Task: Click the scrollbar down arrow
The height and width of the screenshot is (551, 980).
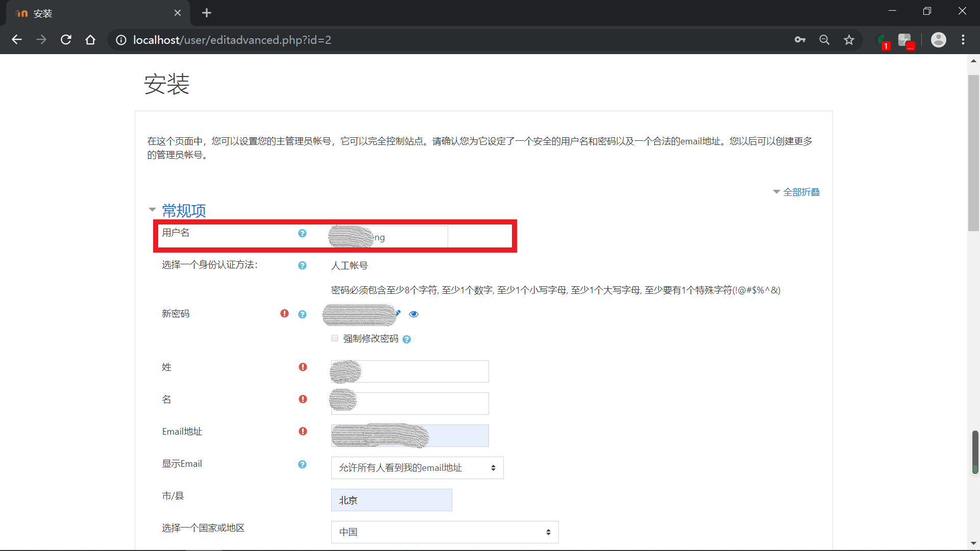Action: click(x=973, y=543)
